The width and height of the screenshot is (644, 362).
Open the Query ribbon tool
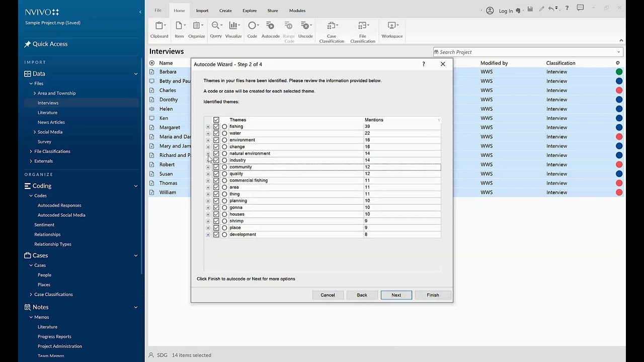pos(216,30)
